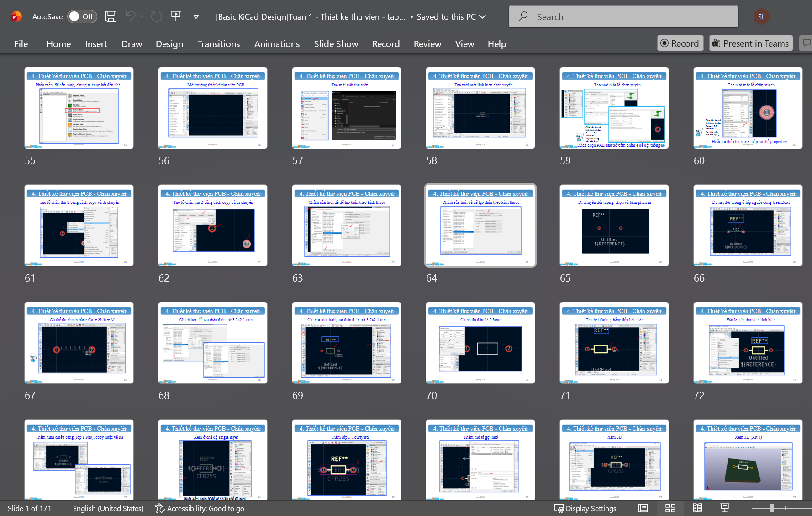
Task: Click Present in Teams button
Action: tap(751, 43)
